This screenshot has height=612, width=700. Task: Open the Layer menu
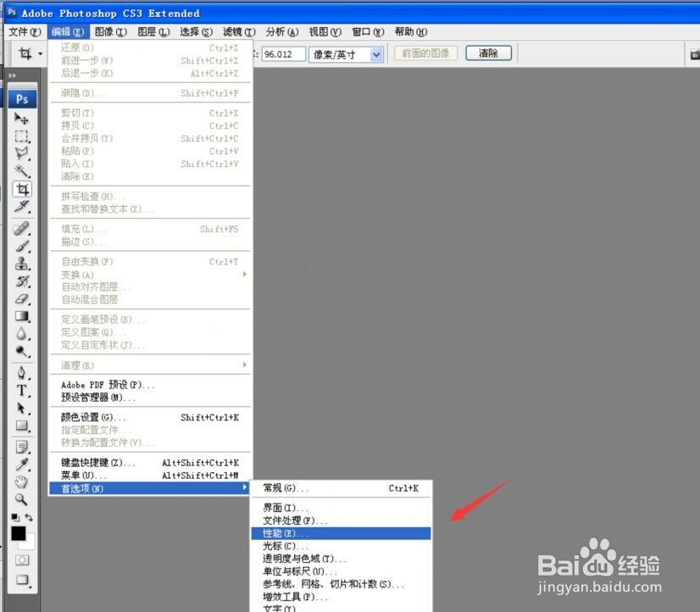(x=153, y=31)
